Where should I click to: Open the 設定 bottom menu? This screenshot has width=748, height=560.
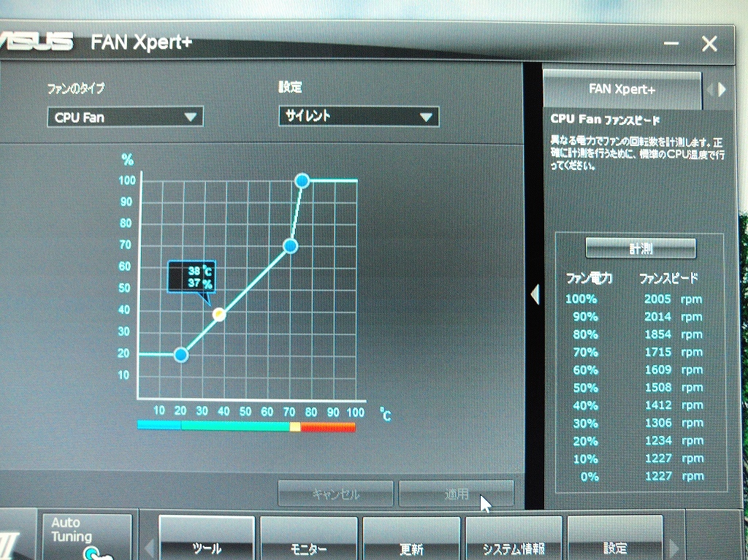pyautogui.click(x=615, y=538)
